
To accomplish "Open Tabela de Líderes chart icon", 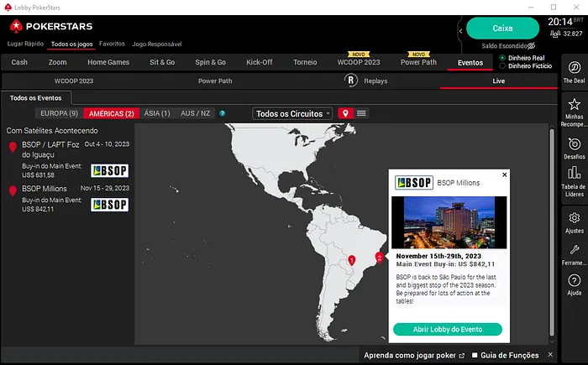I will pos(574,173).
